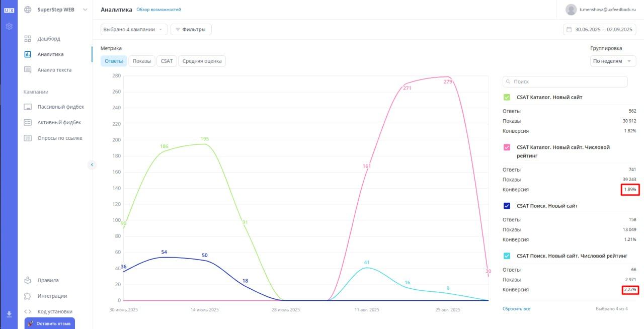Switch metric to Показы tab
Image resolution: width=644 pixels, height=329 pixels.
(141, 61)
